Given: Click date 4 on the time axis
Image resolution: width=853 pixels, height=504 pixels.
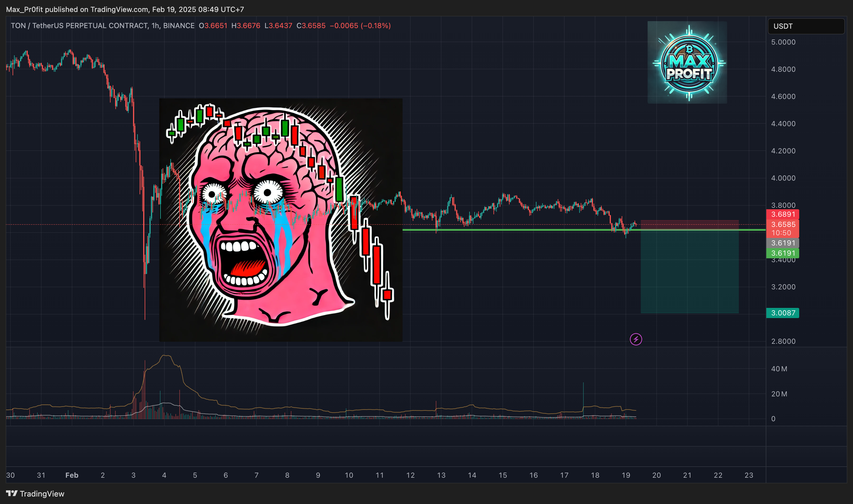Looking at the screenshot, I should (164, 475).
